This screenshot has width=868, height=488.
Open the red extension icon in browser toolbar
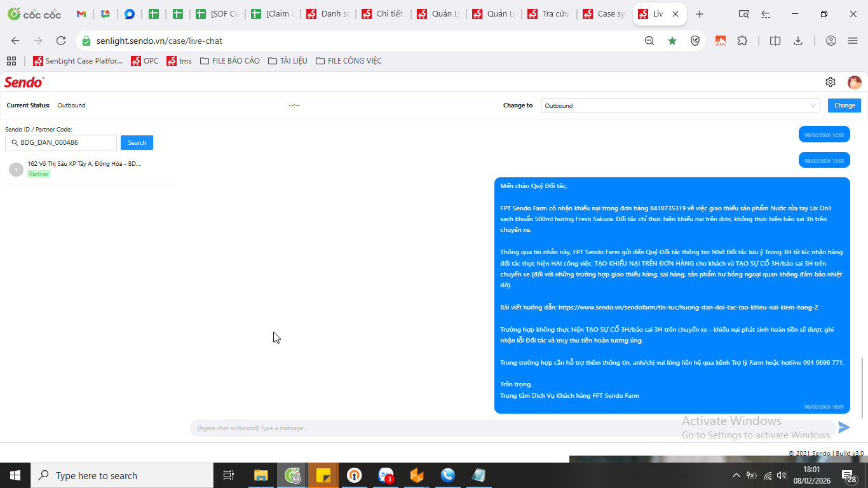coord(721,41)
